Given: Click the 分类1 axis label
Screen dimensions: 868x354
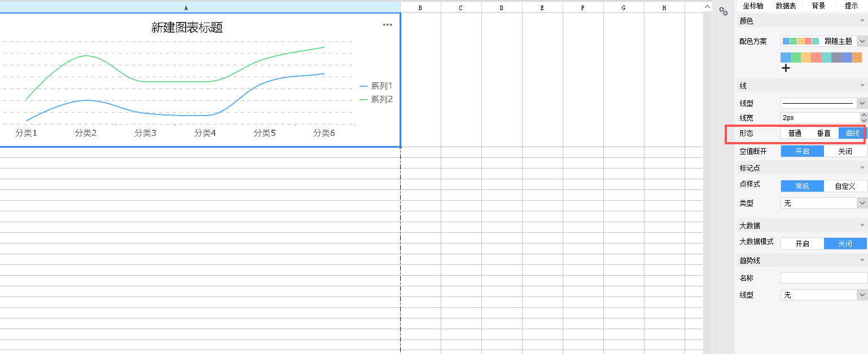Looking at the screenshot, I should click(x=26, y=133).
